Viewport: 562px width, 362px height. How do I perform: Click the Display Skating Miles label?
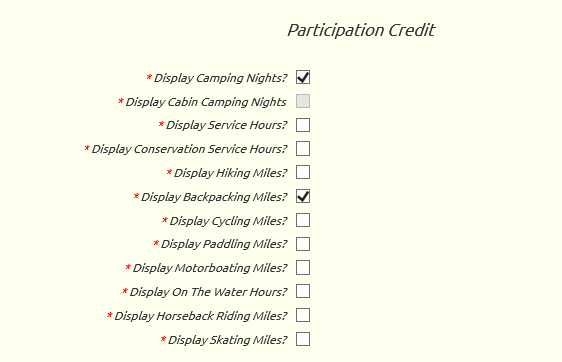228,340
